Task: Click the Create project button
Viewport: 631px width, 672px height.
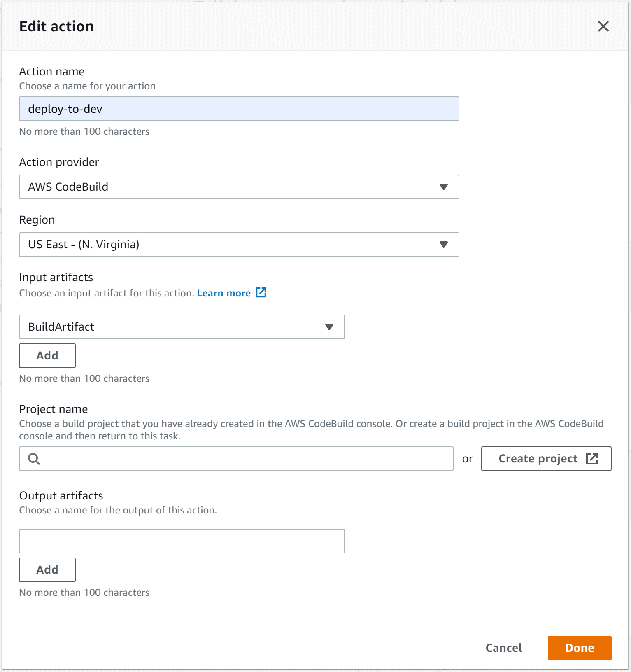Action: (x=546, y=458)
